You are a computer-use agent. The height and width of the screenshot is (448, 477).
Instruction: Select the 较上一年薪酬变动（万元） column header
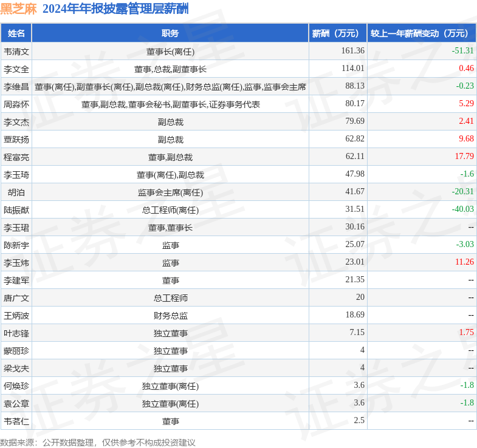421,33
